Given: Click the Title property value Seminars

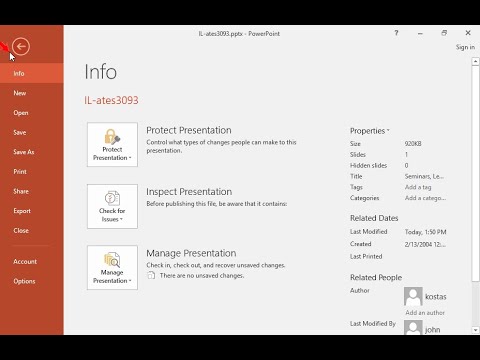Looking at the screenshot, I should [x=424, y=176].
